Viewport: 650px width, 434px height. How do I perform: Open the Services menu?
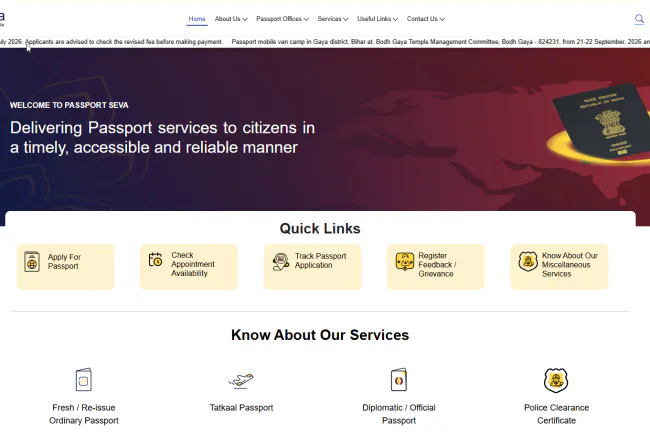pyautogui.click(x=332, y=19)
